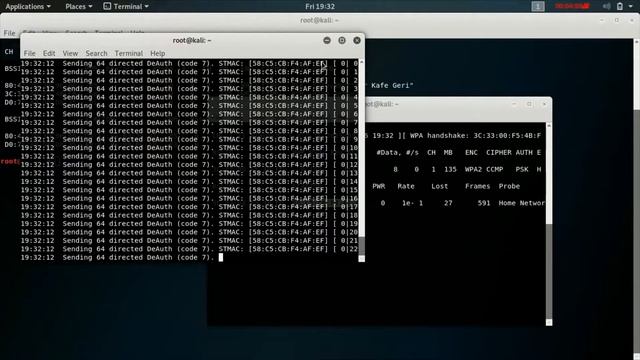Click the "Kafe Geri" text in background terminal
This screenshot has height=360, width=640.
pos(392,85)
